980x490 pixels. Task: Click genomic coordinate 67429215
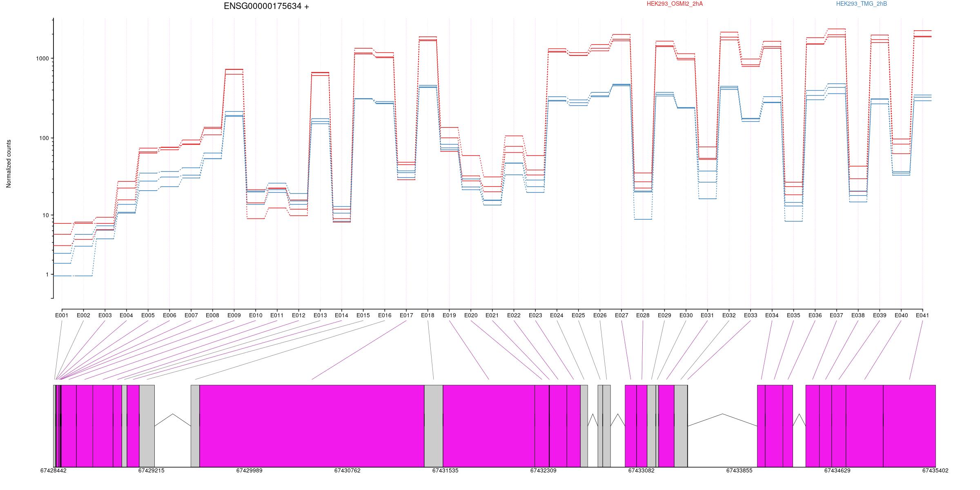click(151, 470)
